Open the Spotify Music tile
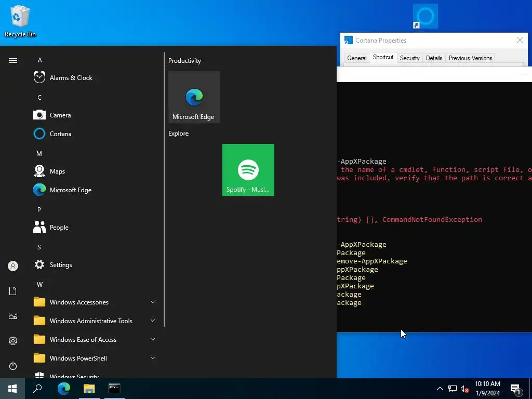 [x=248, y=170]
